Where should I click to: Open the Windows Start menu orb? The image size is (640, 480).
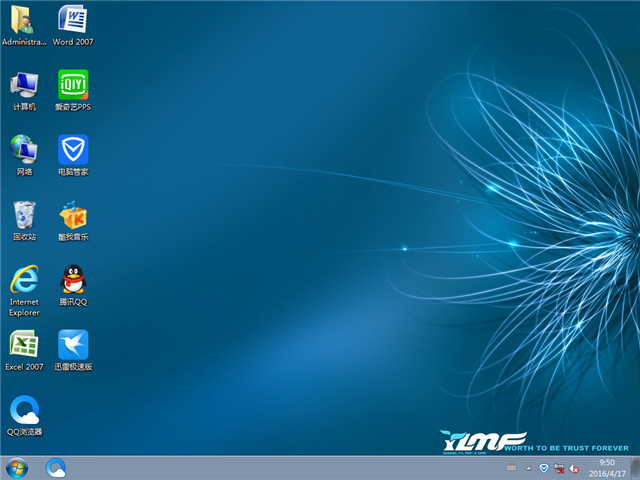point(17,467)
